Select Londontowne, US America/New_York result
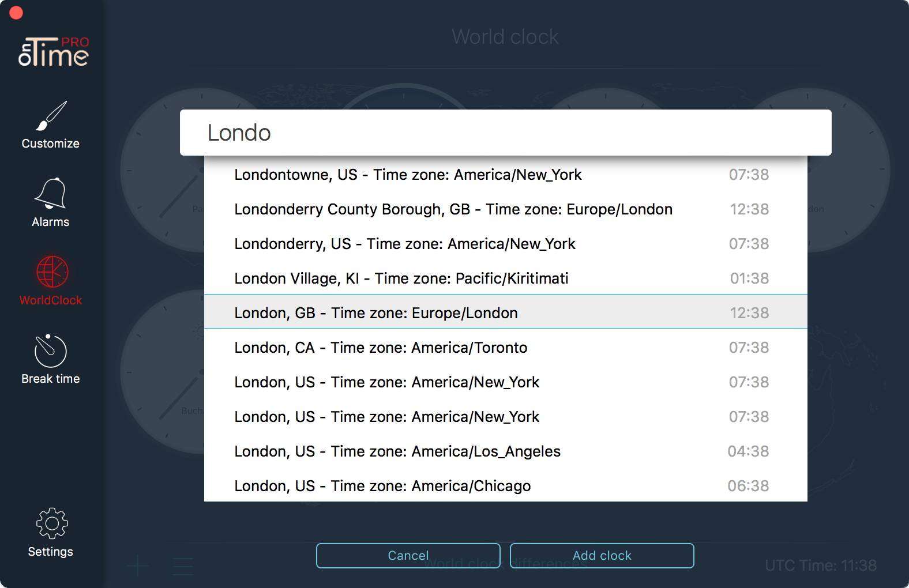 click(x=506, y=175)
